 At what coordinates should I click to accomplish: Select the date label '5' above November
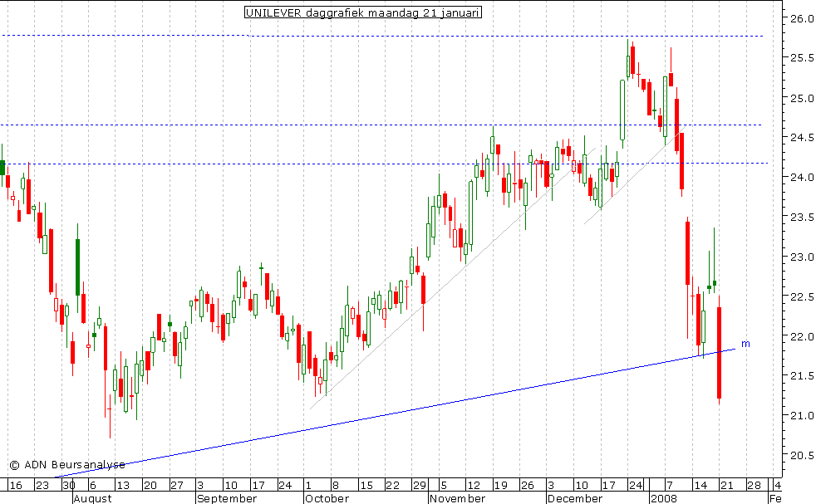click(x=444, y=485)
